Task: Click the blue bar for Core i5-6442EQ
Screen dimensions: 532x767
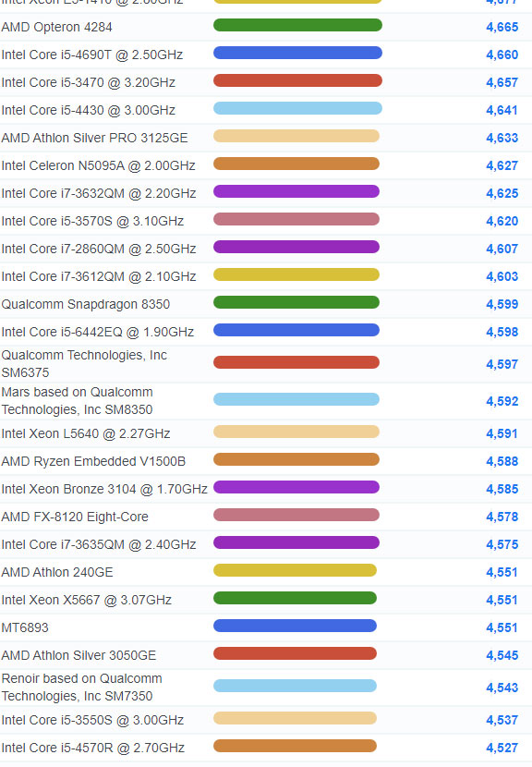Action: [296, 330]
